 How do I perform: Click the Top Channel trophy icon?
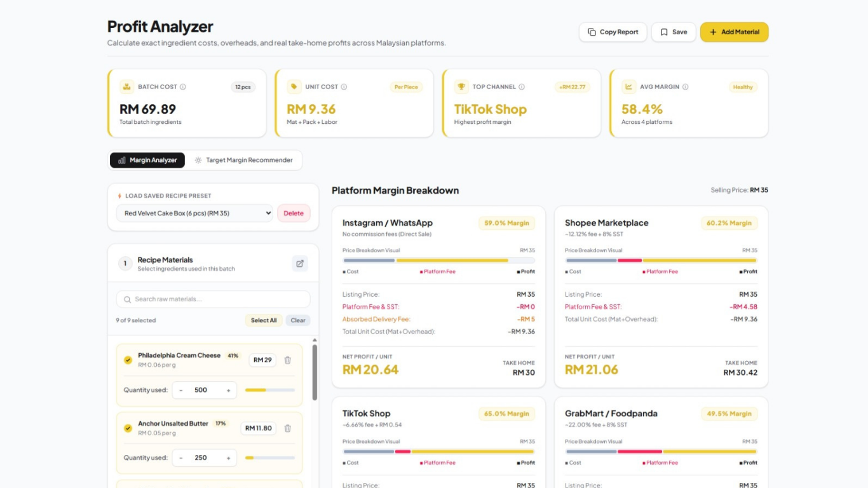click(x=461, y=87)
